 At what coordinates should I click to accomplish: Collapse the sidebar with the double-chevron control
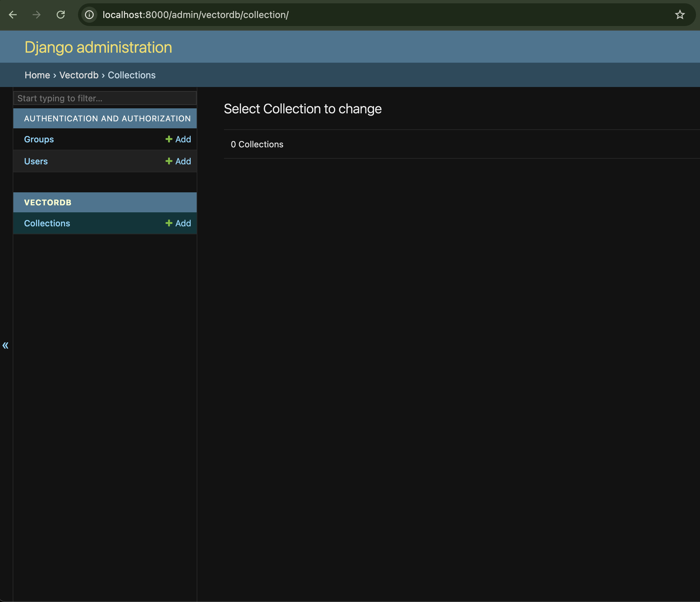(x=5, y=345)
